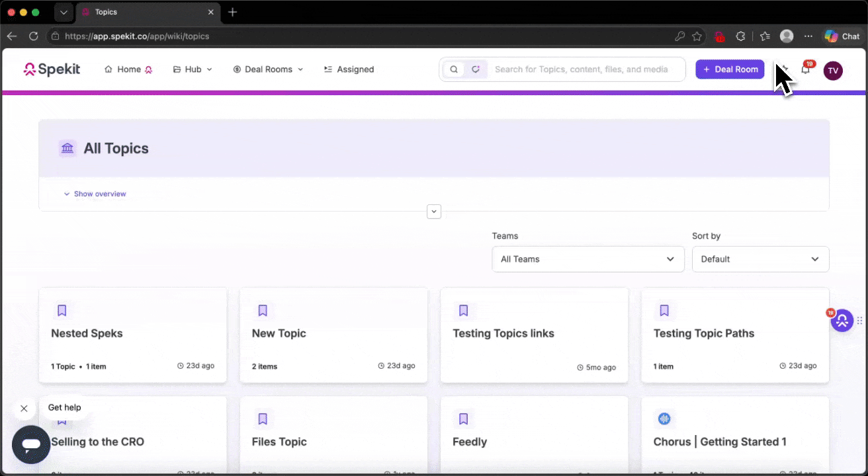Open the chat support launcher
868x476 pixels.
point(31,444)
